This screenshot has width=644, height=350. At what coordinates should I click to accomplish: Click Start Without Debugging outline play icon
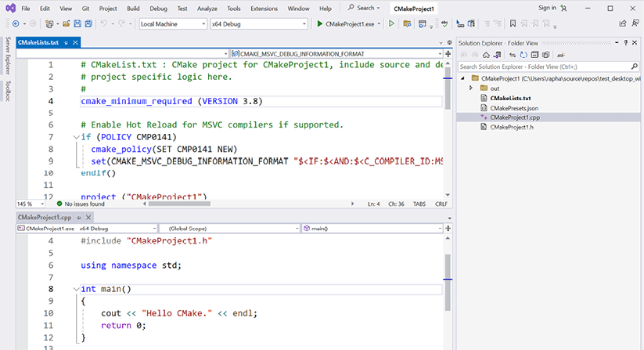point(391,23)
